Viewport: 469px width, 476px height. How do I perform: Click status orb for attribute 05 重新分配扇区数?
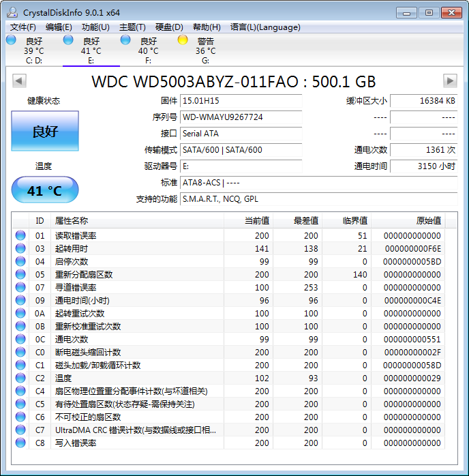[20, 275]
